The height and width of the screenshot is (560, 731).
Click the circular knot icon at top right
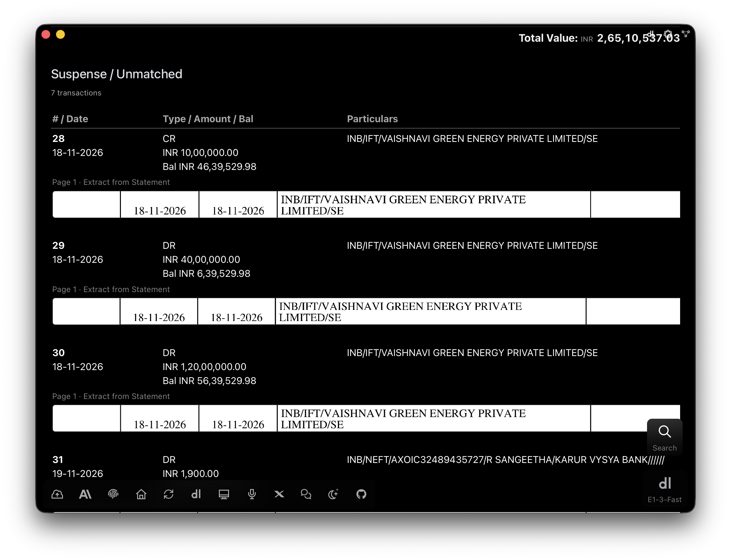[x=668, y=34]
